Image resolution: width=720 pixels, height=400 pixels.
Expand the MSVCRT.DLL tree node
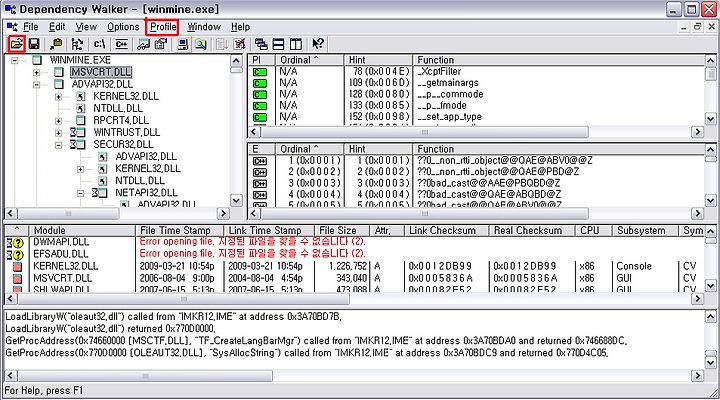click(37, 73)
